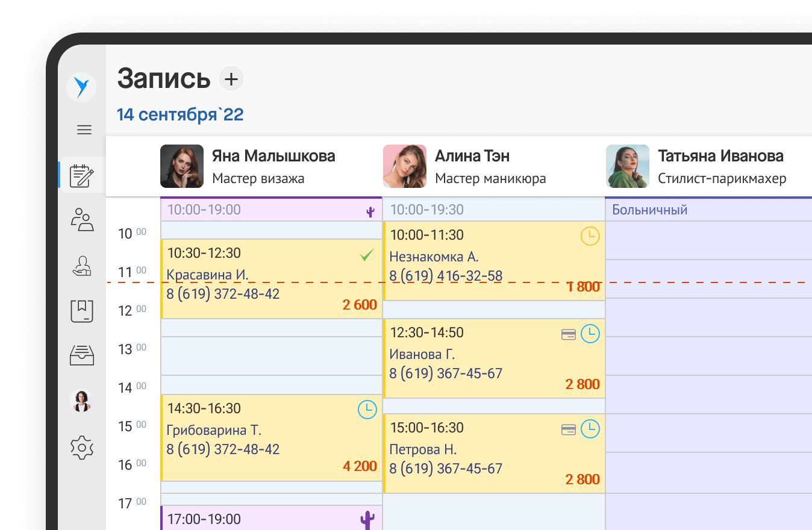Click Татьяна Иванова master name header

click(720, 156)
